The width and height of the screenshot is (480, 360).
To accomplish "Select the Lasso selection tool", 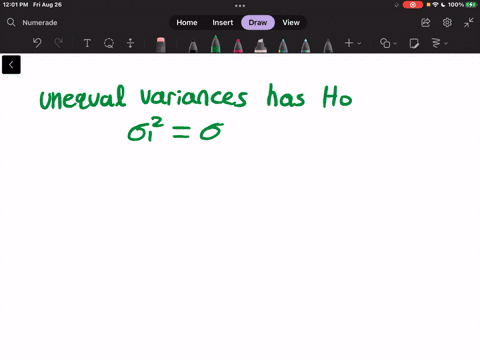I will point(109,43).
